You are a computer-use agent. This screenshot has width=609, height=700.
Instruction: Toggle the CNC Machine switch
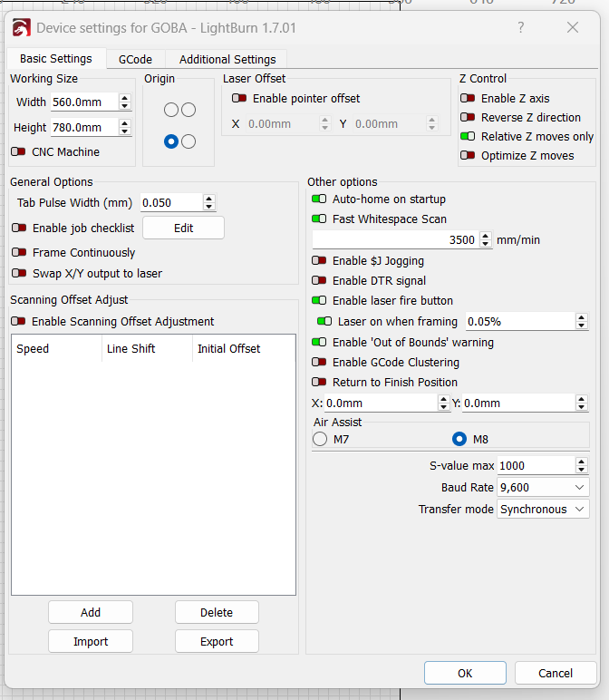(x=19, y=151)
